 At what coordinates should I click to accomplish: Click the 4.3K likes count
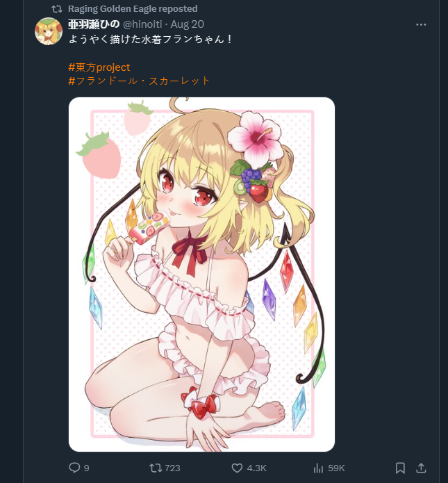pyautogui.click(x=256, y=468)
